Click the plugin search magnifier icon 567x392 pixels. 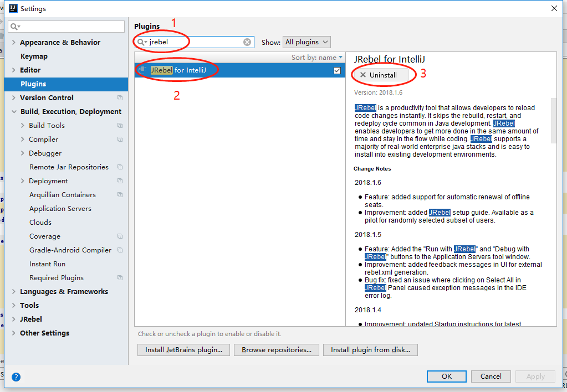coord(142,42)
